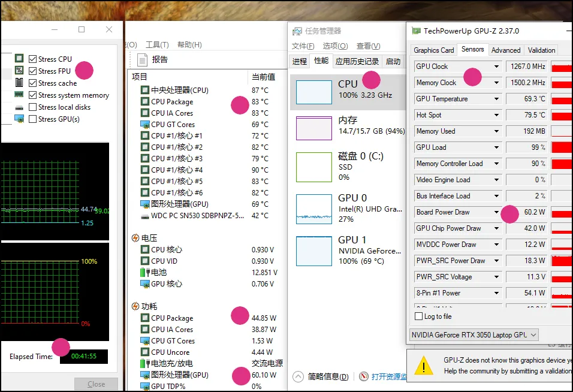
Task: Click the 电池 battery icon
Action: coord(145,272)
